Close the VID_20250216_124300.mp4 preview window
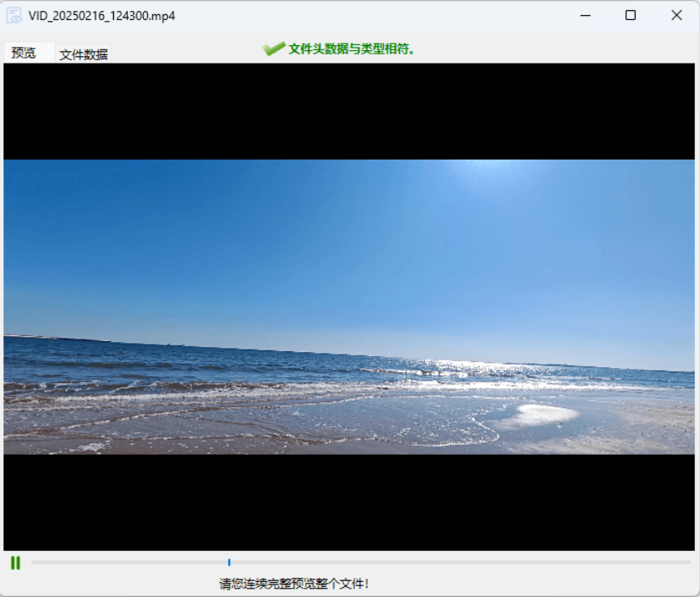 pyautogui.click(x=677, y=16)
